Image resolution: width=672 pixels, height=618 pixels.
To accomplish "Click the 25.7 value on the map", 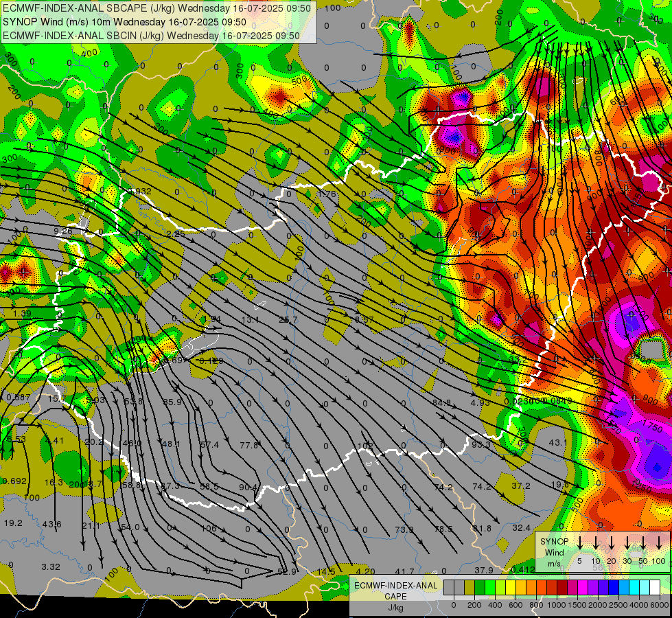I will pyautogui.click(x=288, y=319).
